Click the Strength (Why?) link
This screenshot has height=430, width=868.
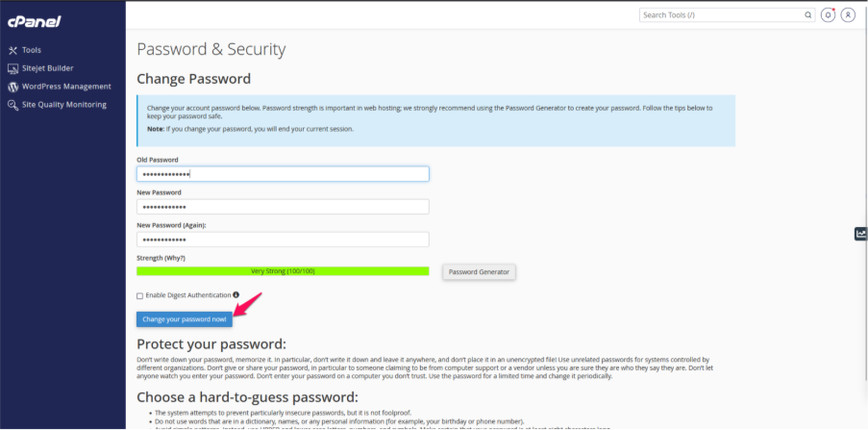161,258
